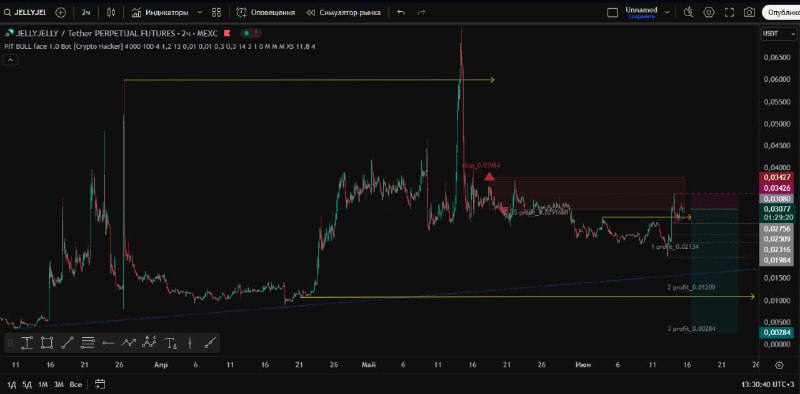Screen dimensions: 800x394
Task: Click the add symbol plus icon
Action: pos(61,13)
